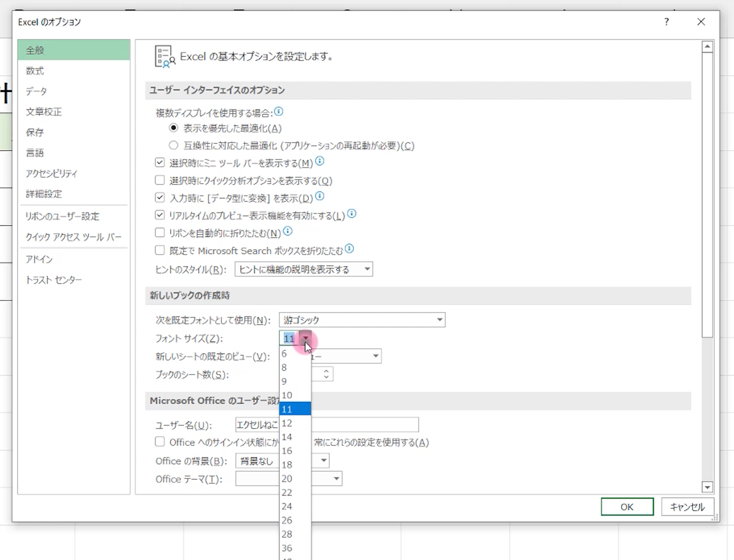Choose font size 22 from list
This screenshot has width=734, height=560.
[295, 492]
